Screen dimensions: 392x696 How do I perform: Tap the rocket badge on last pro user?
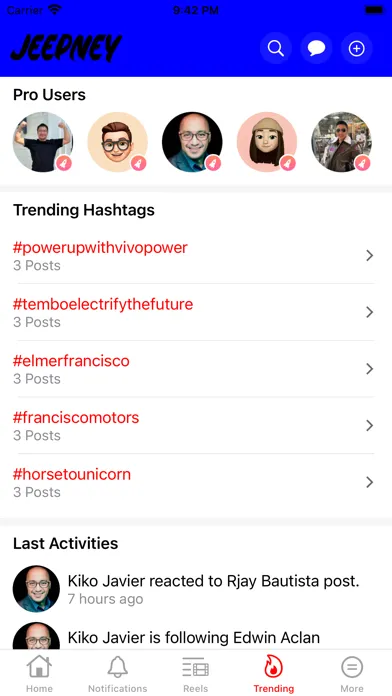pos(363,163)
